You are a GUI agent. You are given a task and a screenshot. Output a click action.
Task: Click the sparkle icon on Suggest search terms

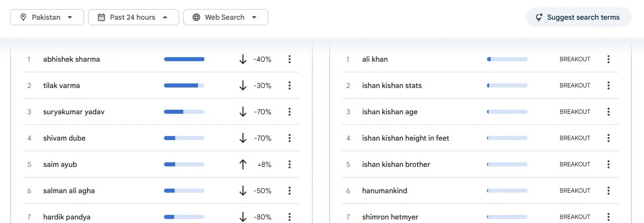(539, 17)
